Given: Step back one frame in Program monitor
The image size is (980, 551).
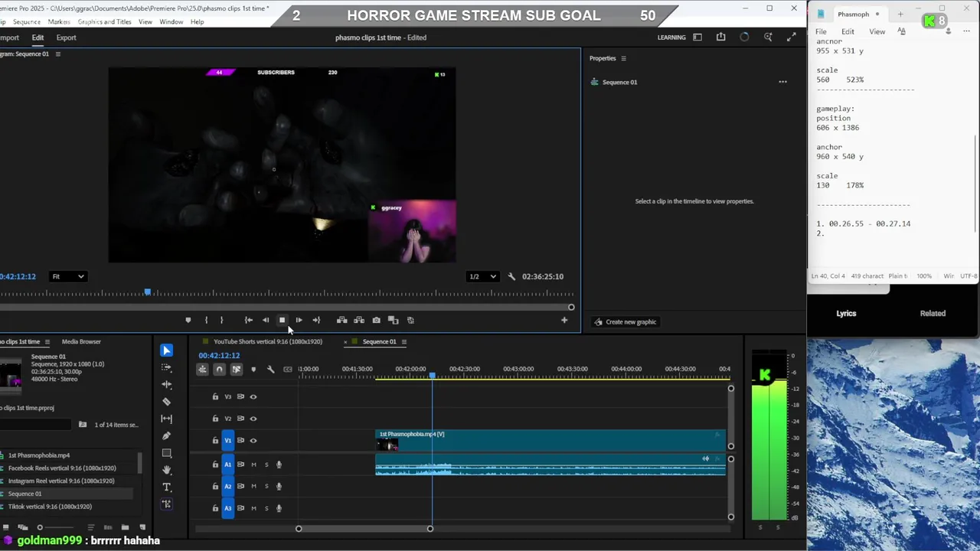Looking at the screenshot, I should (265, 320).
